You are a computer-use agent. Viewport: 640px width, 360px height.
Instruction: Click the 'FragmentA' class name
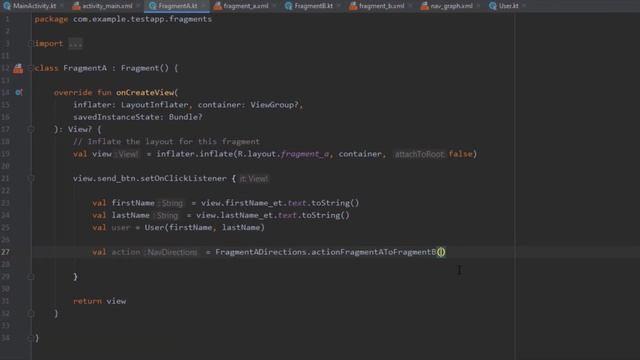[x=85, y=68]
